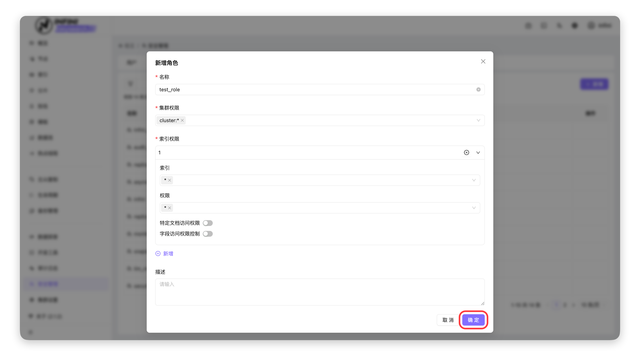Focus the 名称 input containing test_role

[x=300, y=90]
